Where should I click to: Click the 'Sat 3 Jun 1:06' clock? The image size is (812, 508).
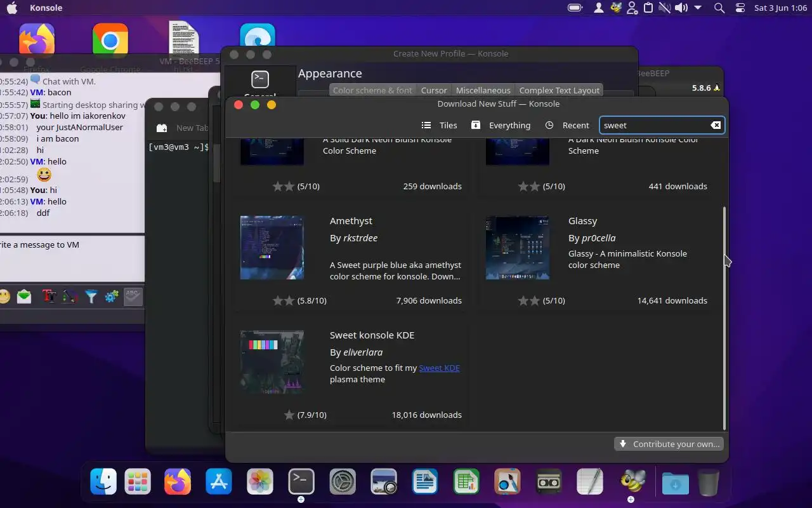click(x=780, y=8)
